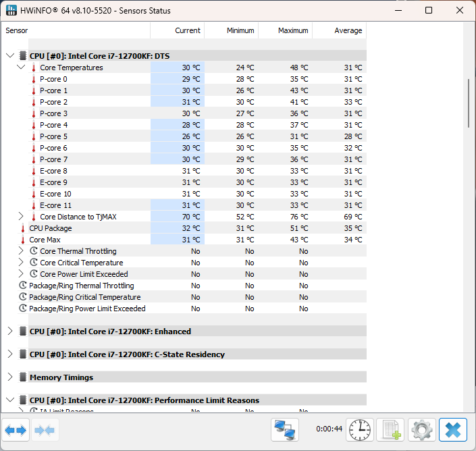Minimize the HWiNFO Sensors Status window
Screen dimensions: 476x451
pyautogui.click(x=398, y=10)
